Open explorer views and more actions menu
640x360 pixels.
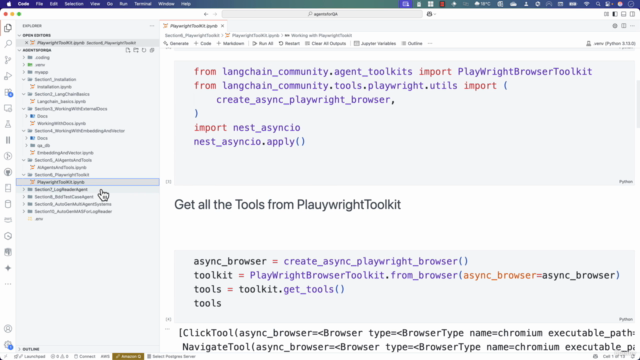(152, 26)
